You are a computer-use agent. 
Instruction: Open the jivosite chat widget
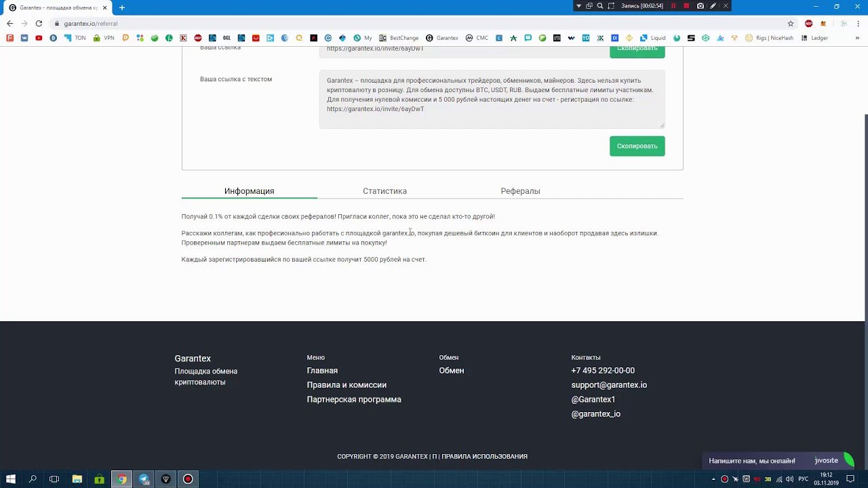pyautogui.click(x=778, y=461)
